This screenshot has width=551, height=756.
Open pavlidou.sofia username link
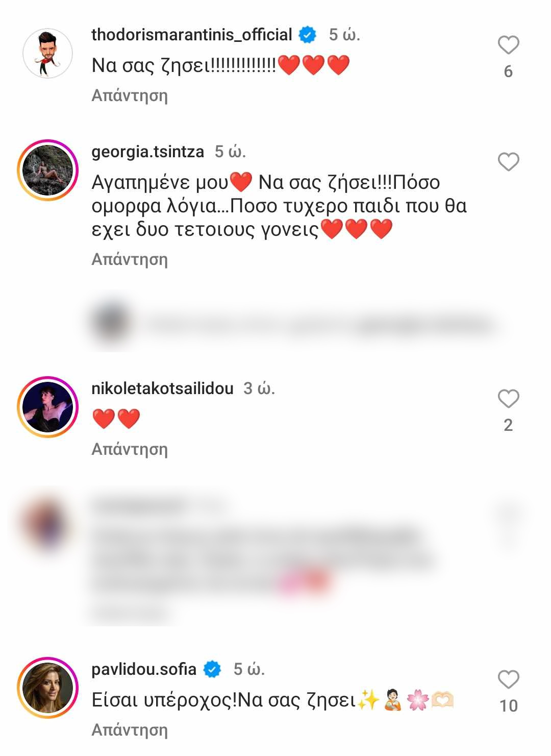(x=144, y=669)
